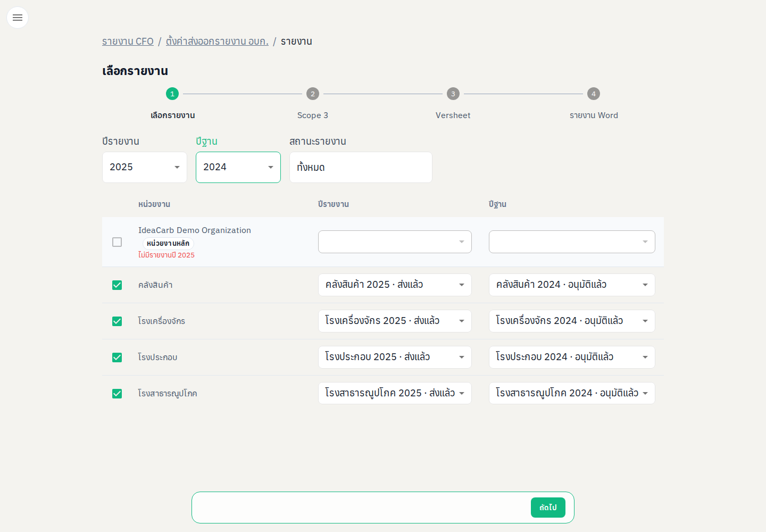Click the IdeaCarb Demo Organization name

click(x=195, y=230)
